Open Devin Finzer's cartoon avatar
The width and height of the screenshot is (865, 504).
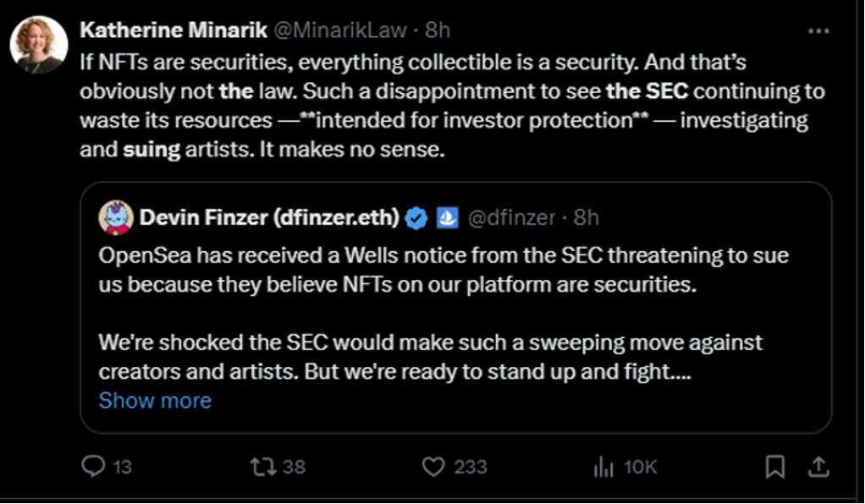pos(116,218)
